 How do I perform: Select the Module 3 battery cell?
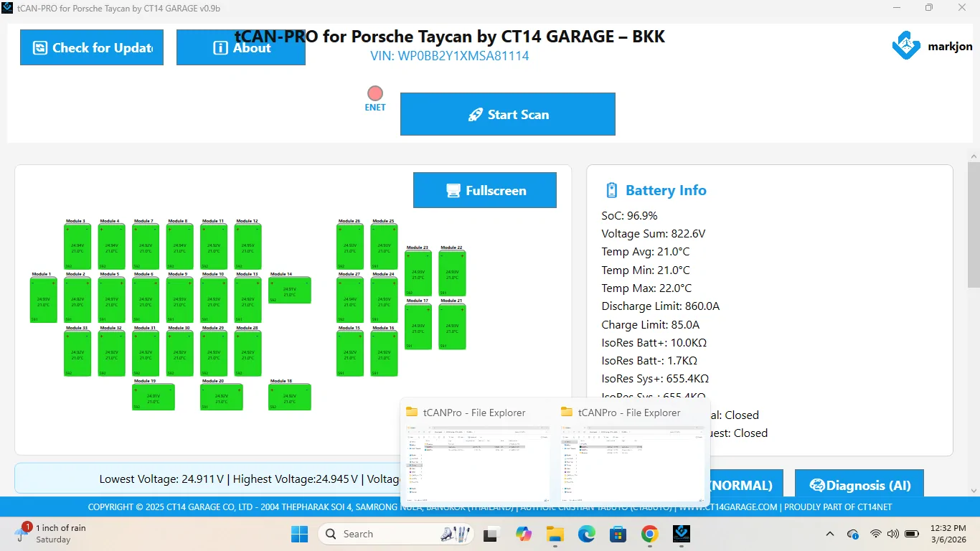coord(77,247)
